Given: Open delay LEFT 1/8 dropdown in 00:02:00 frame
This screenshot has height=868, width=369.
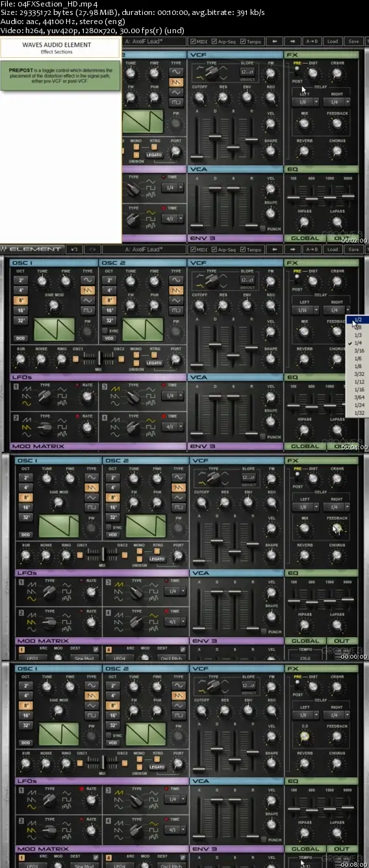Looking at the screenshot, I should click(x=305, y=103).
